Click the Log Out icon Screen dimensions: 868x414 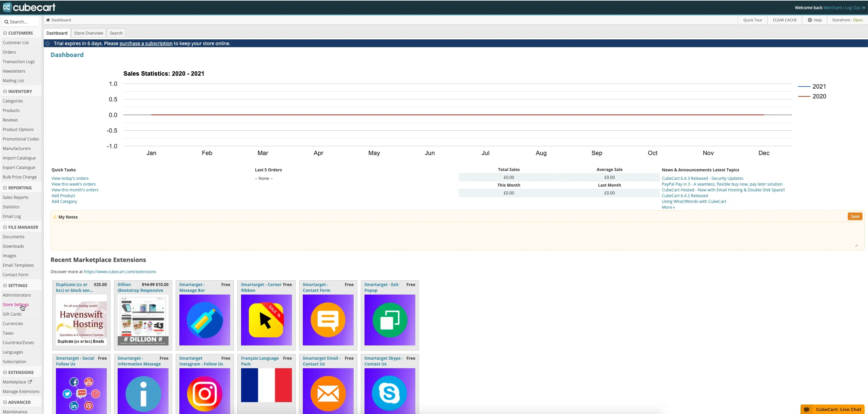point(863,8)
